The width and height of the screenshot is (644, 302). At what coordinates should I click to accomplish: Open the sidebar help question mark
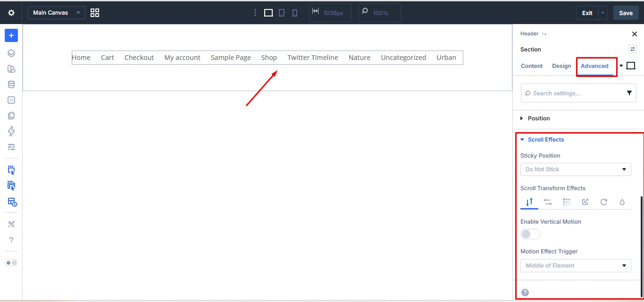point(11,240)
